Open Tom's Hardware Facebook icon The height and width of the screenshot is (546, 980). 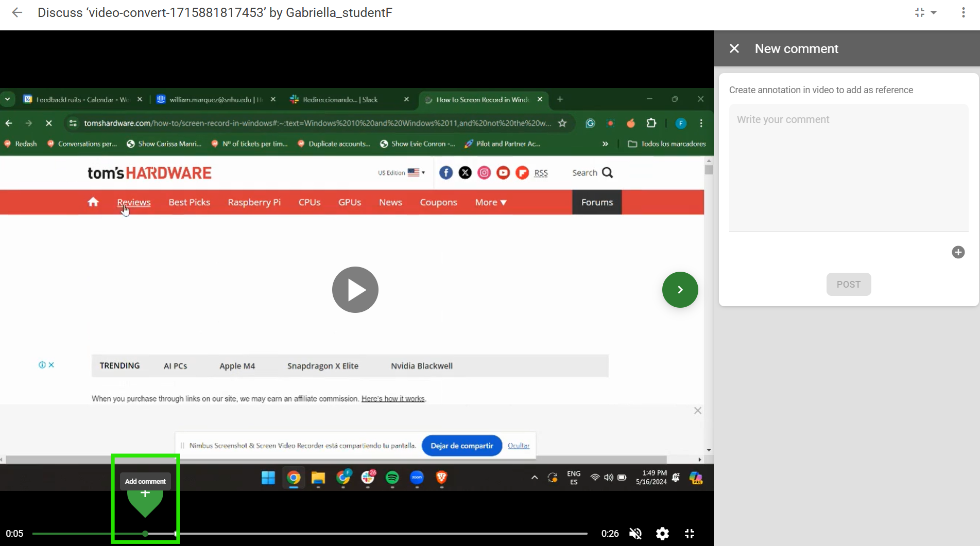446,173
